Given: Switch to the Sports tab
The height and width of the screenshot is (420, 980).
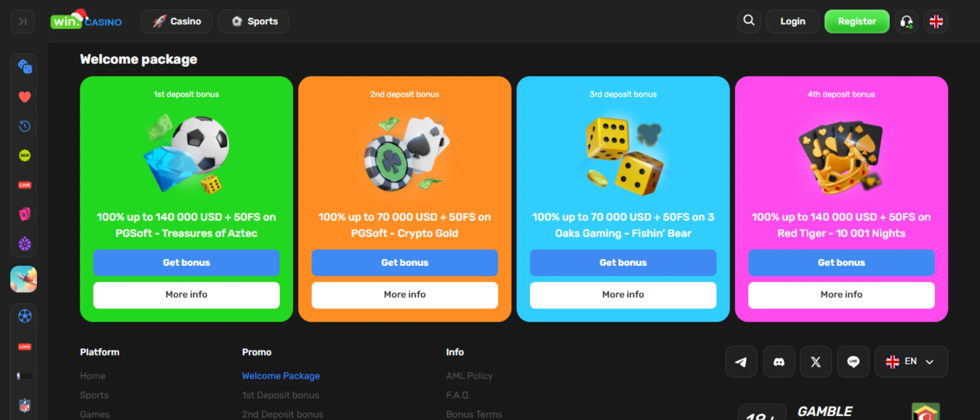Looking at the screenshot, I should (x=253, y=21).
